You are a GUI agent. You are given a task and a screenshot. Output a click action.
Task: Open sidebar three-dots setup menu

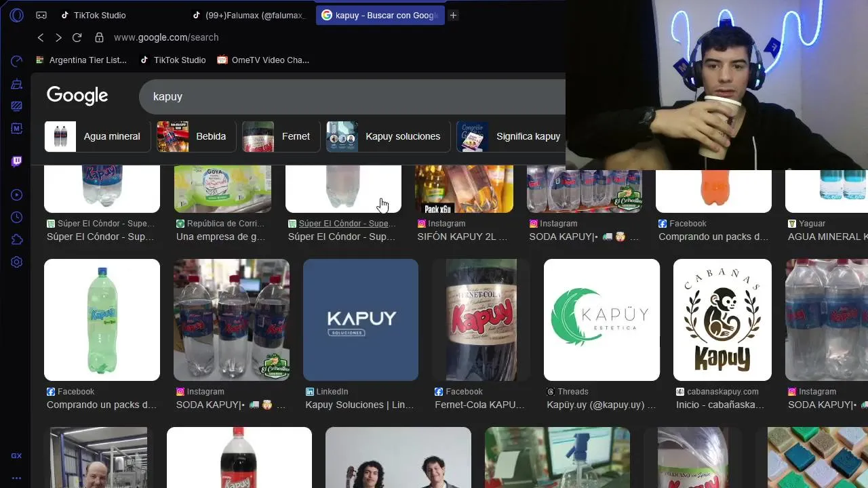[16, 478]
